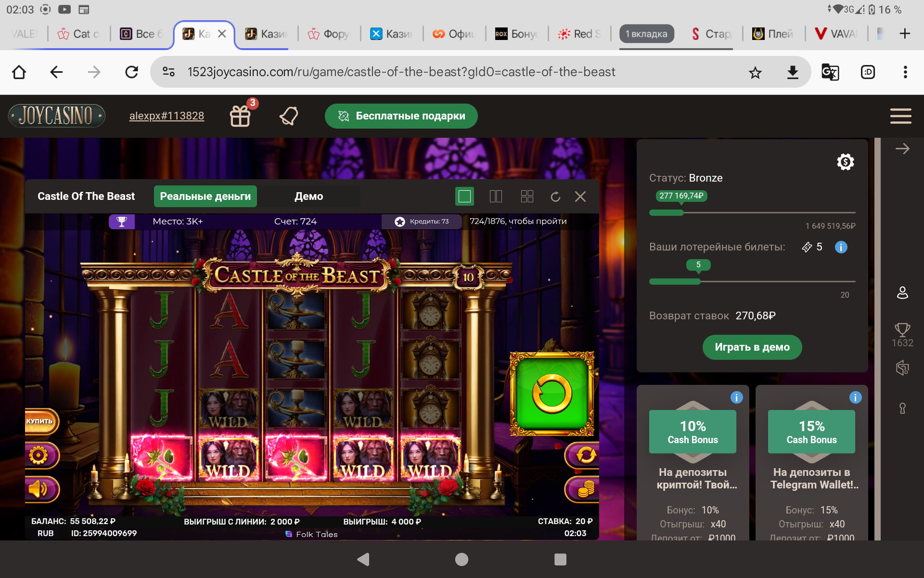Collapse side panel with arrow
Screen dimensions: 924x578
coord(902,149)
